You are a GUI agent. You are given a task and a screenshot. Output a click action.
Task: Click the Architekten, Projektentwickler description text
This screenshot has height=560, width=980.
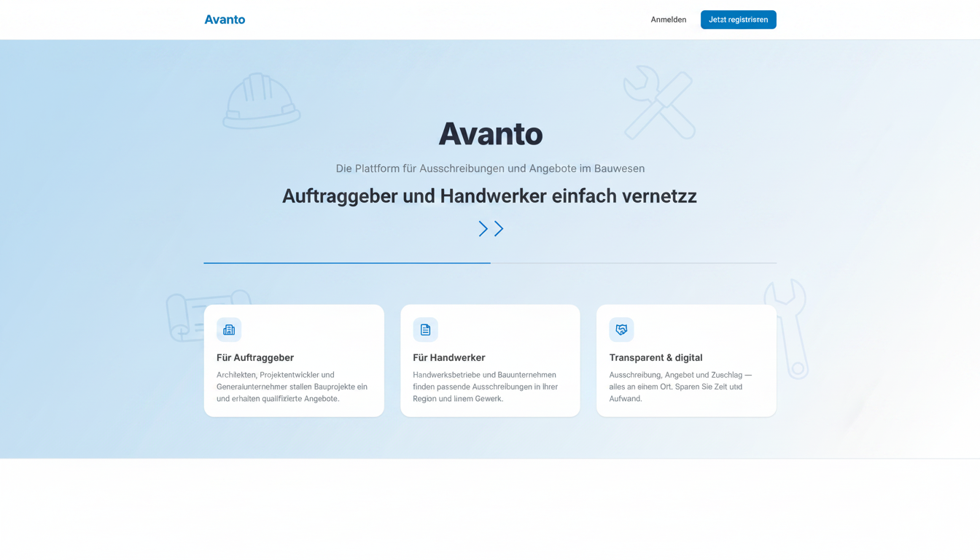click(292, 386)
